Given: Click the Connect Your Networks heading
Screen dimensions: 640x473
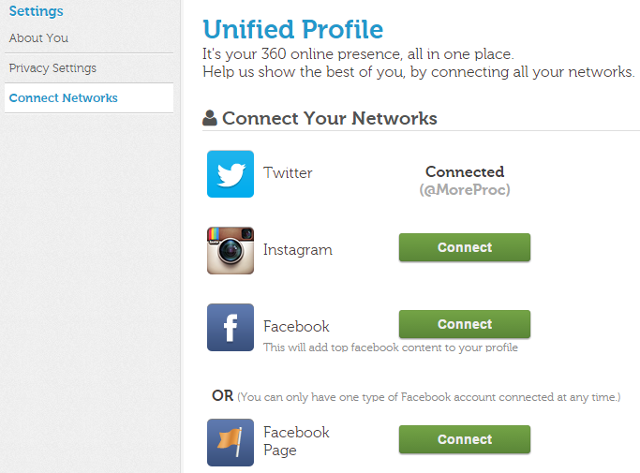Looking at the screenshot, I should pos(329,118).
